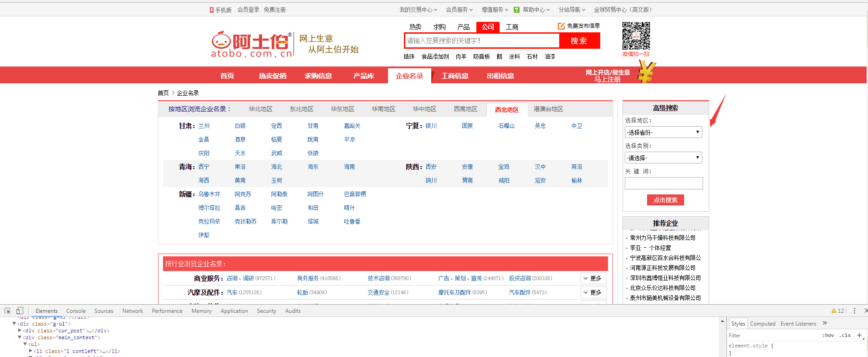The height and width of the screenshot is (357, 868).
Task: Open the 兰州 city link under 甘肃
Action: [x=204, y=126]
